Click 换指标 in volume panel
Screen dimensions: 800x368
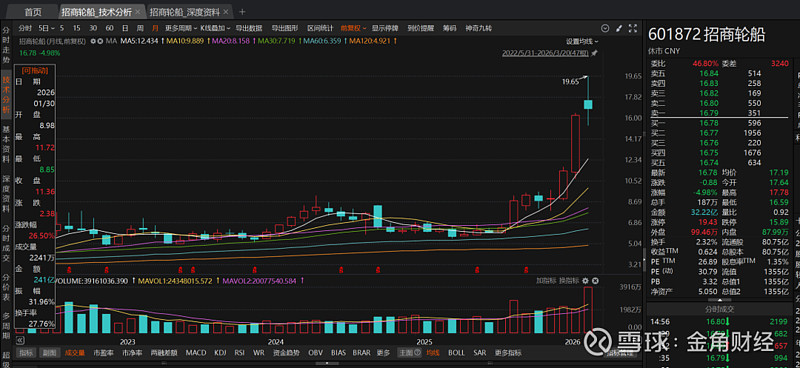568,281
